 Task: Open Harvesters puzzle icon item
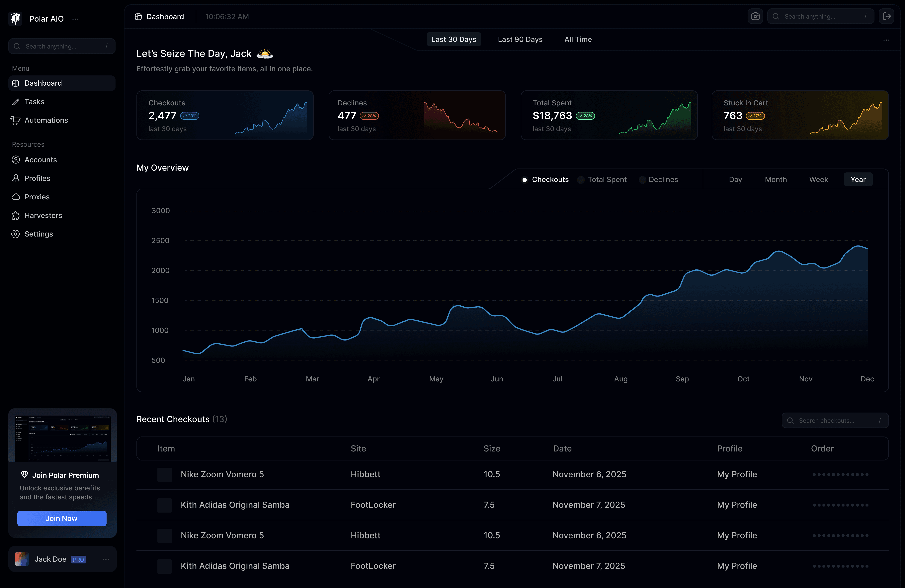coord(16,216)
